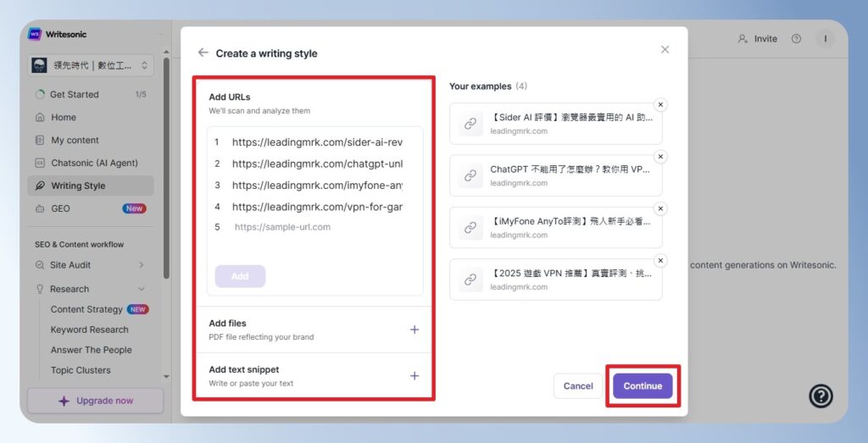Click URL row 2 chatgpt field
The height and width of the screenshot is (443, 868).
(317, 163)
